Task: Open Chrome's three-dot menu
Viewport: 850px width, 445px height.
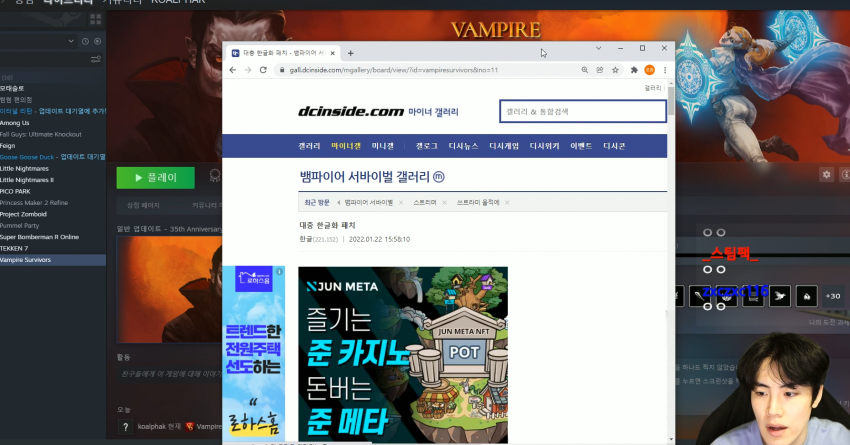Action: pyautogui.click(x=665, y=70)
